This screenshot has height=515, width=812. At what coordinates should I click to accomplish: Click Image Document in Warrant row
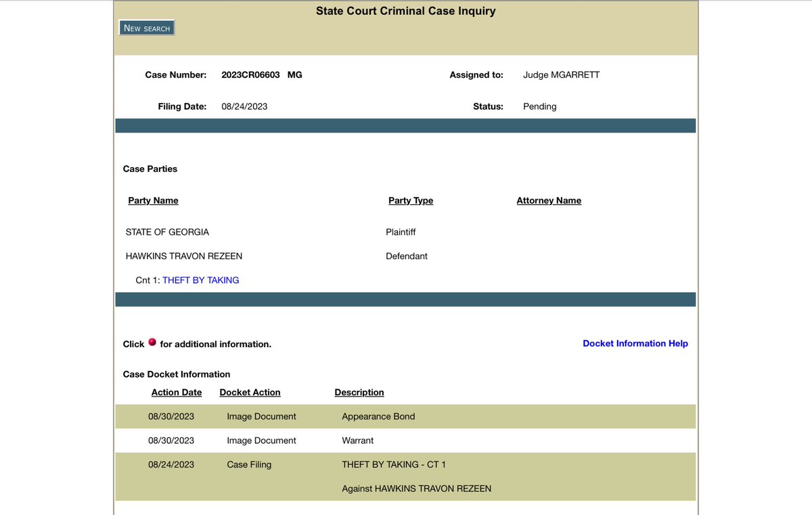click(x=261, y=441)
